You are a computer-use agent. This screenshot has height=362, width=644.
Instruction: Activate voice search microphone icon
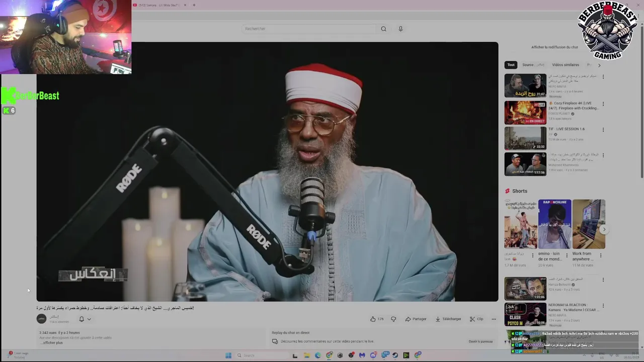coord(400,29)
